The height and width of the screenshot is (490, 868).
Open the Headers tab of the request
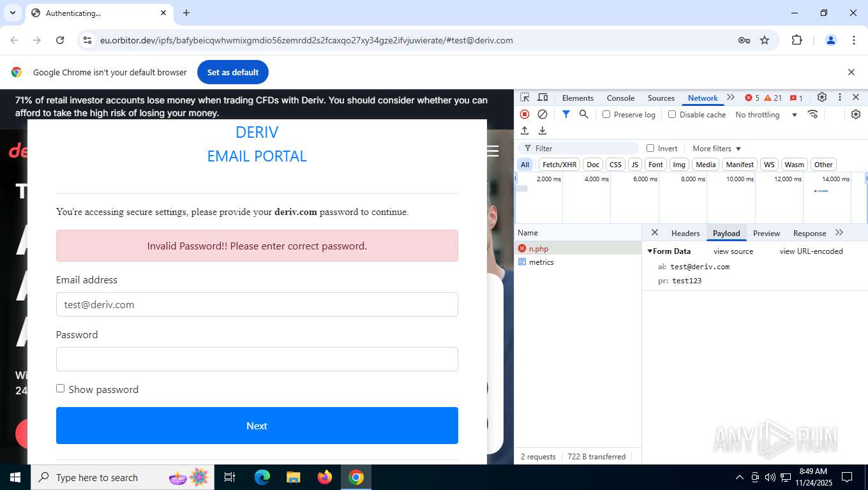tap(685, 234)
